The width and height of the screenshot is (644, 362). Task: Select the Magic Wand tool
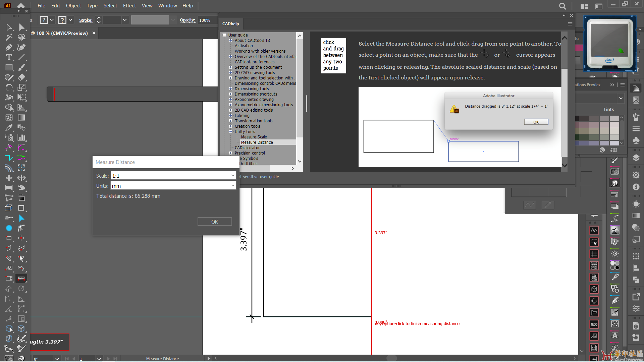[x=9, y=37]
